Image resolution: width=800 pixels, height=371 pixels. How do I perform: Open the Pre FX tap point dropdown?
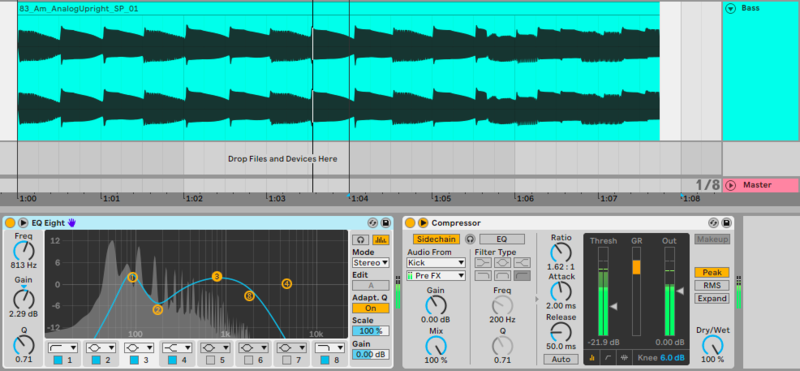[436, 276]
